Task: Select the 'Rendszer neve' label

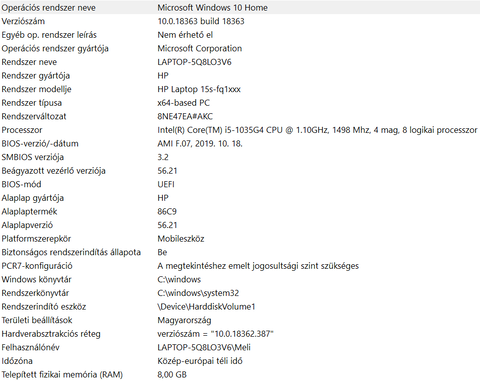Action: pyautogui.click(x=29, y=62)
